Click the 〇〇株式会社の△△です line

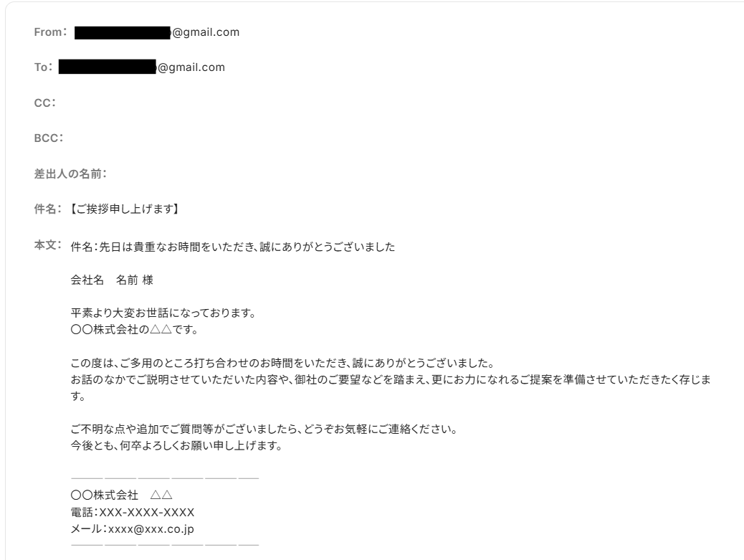[135, 329]
